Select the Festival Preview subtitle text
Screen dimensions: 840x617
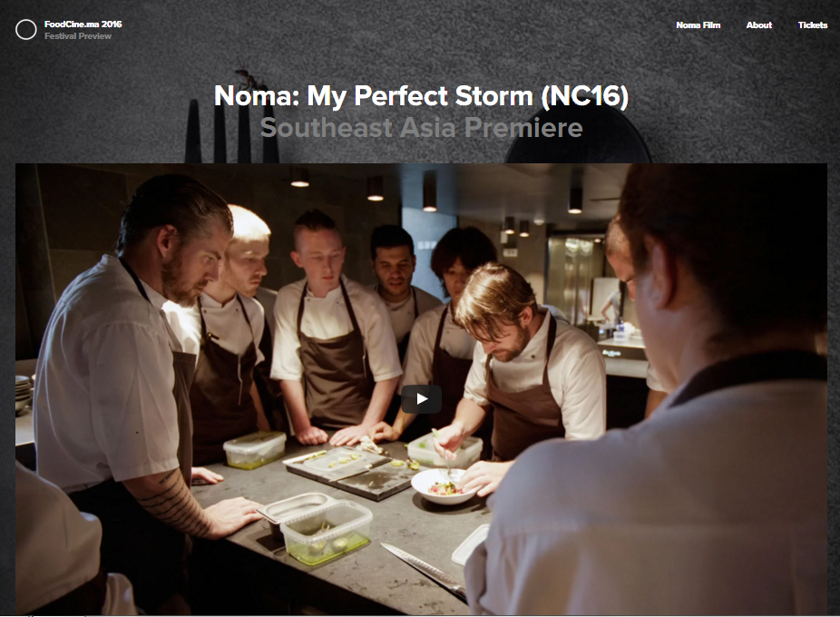pyautogui.click(x=78, y=36)
